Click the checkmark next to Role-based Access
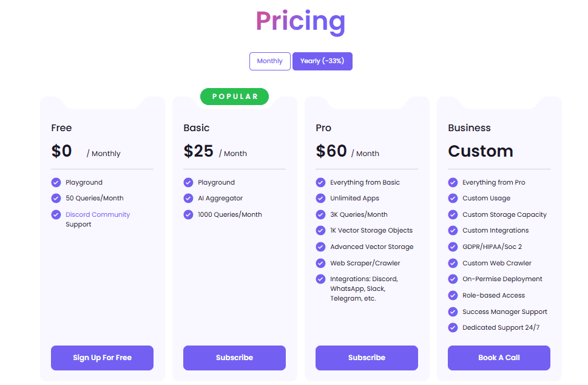Image resolution: width=588 pixels, height=385 pixels. click(453, 295)
